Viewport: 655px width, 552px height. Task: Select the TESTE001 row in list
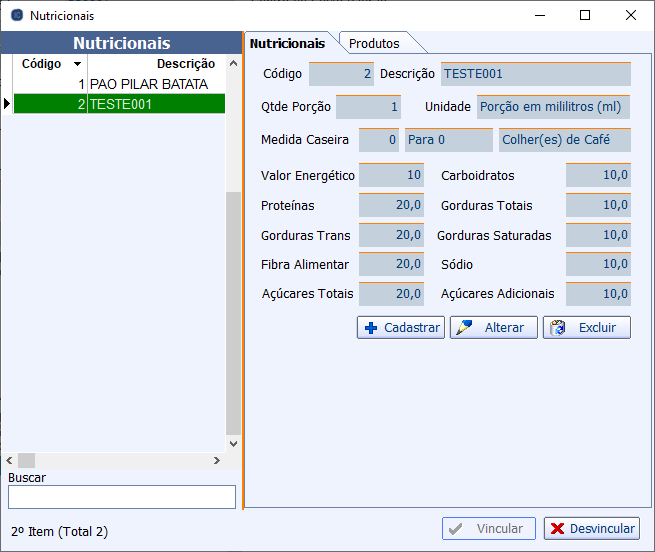click(x=148, y=104)
